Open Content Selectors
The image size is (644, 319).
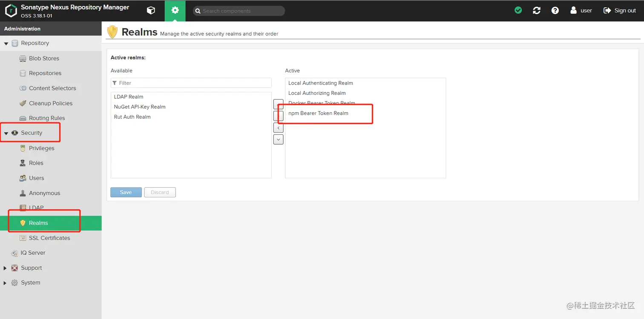pos(52,88)
